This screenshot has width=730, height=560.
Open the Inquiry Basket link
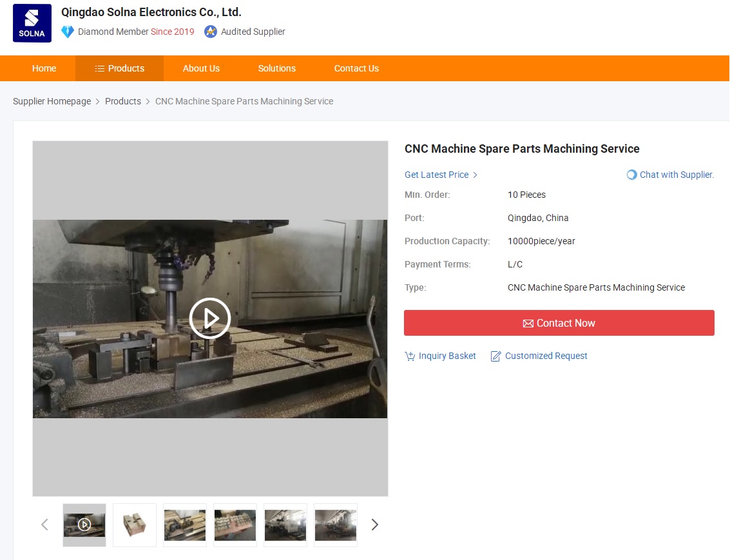click(447, 356)
